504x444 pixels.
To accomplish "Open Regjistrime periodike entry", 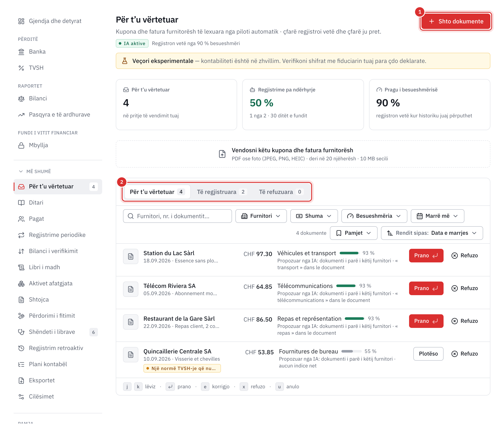I will (x=57, y=235).
